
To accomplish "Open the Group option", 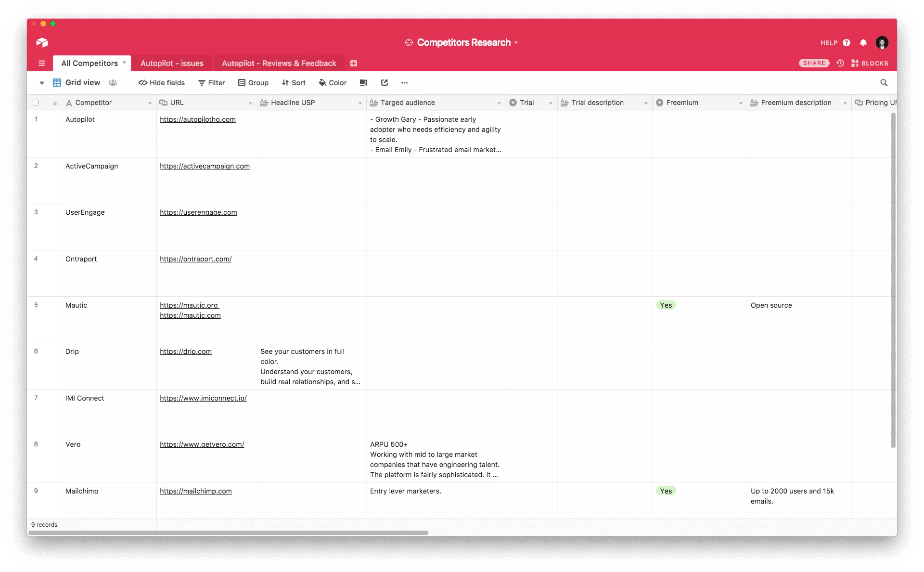I will tap(254, 83).
